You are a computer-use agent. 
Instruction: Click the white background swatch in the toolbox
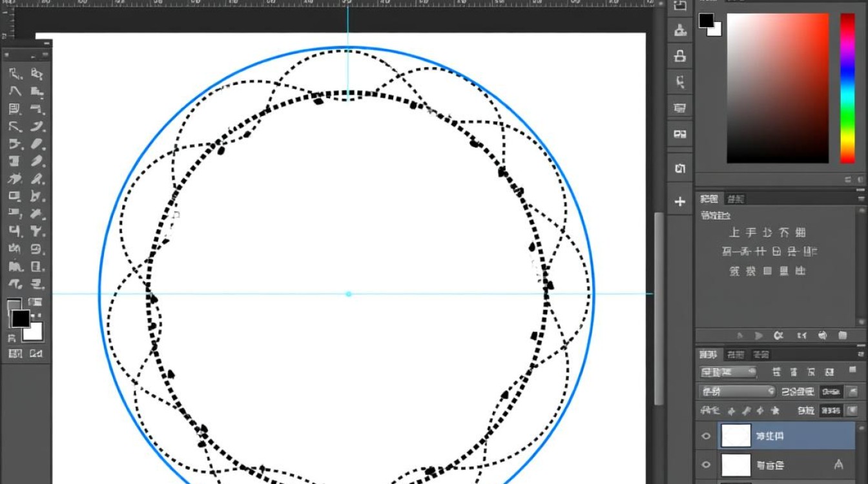click(x=34, y=332)
